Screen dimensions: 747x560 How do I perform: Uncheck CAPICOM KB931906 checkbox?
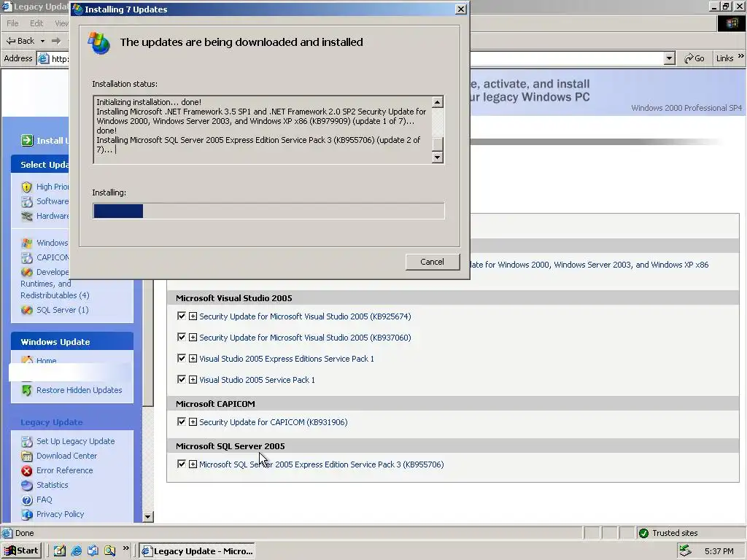(182, 421)
